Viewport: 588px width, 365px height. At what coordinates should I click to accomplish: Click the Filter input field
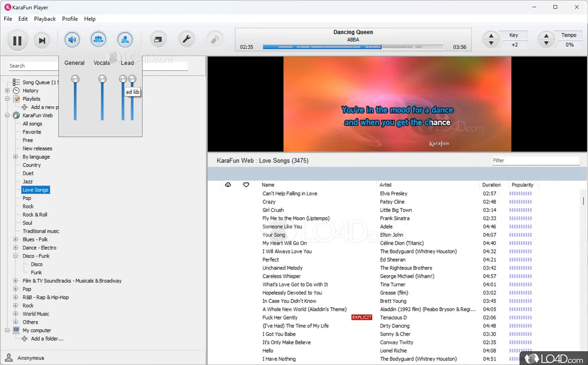click(536, 160)
